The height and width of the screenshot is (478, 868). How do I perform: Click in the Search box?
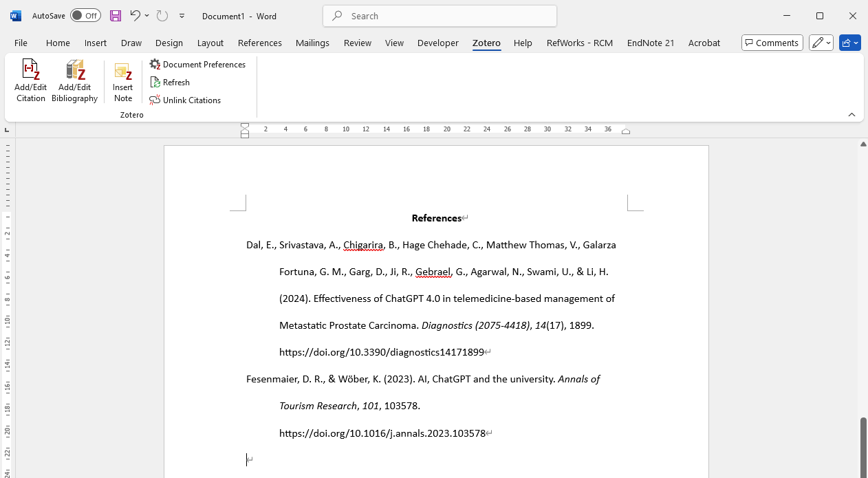[440, 16]
